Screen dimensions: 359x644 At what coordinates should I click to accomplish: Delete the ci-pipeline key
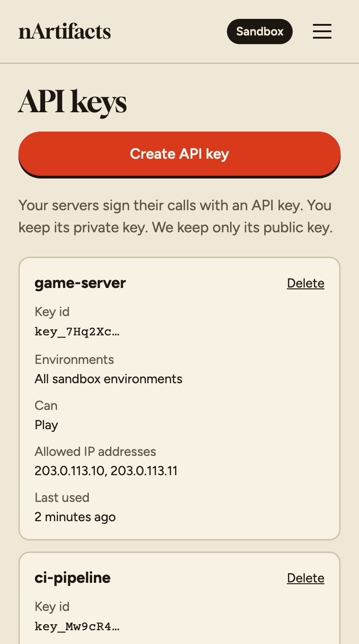point(306,578)
